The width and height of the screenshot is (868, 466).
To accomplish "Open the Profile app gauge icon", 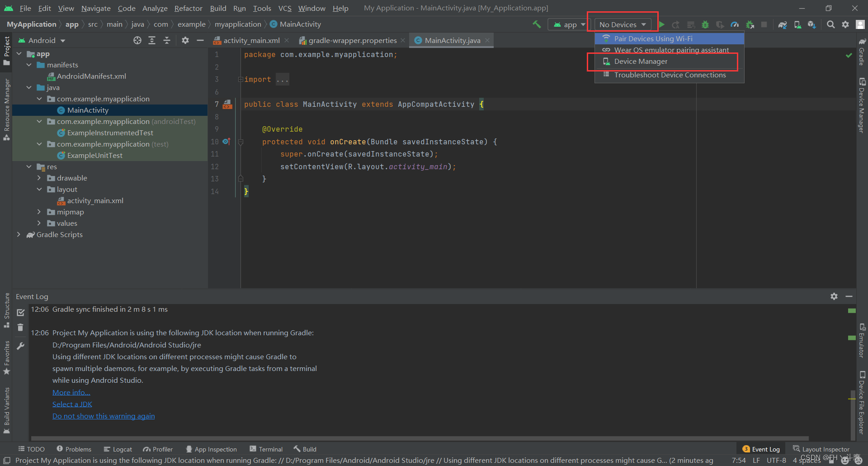I will coord(735,24).
